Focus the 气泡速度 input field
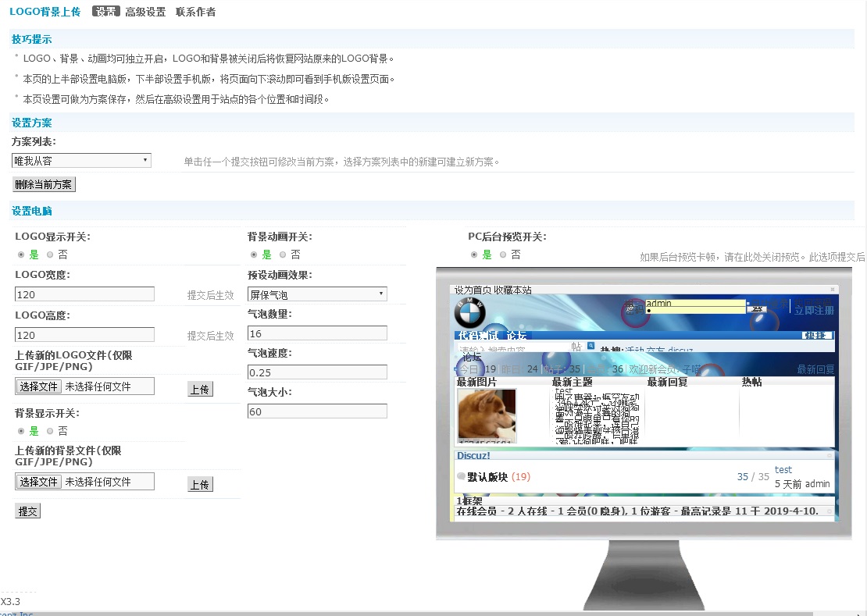867x616 pixels. 317,372
